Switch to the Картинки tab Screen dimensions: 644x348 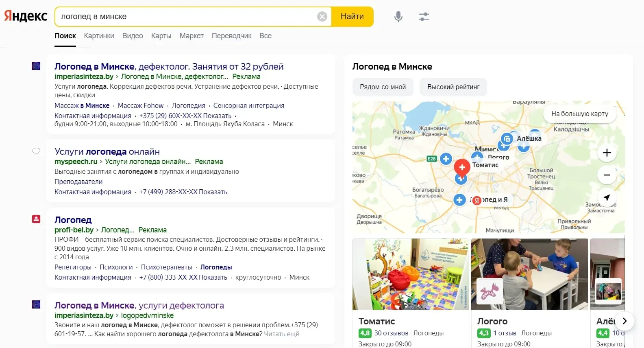99,36
